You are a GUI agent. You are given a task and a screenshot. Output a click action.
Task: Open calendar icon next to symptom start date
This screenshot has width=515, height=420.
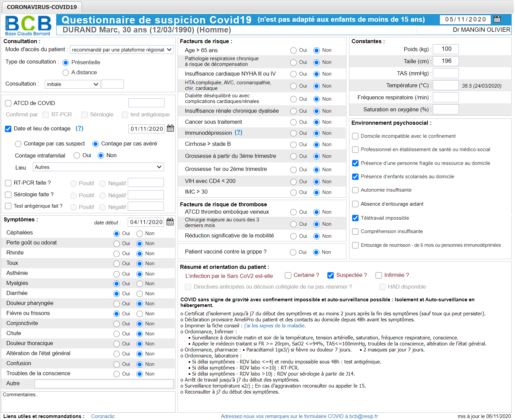(x=170, y=222)
